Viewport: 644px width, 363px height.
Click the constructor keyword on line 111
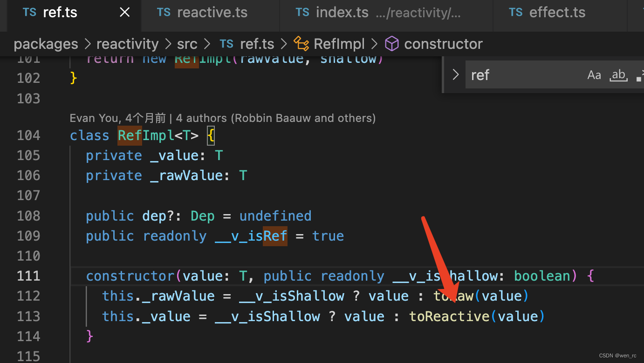tap(130, 276)
